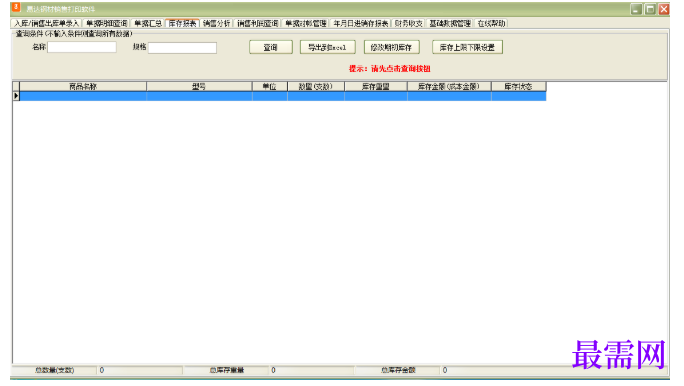Select the row indicator arrow in the grid

16,96
